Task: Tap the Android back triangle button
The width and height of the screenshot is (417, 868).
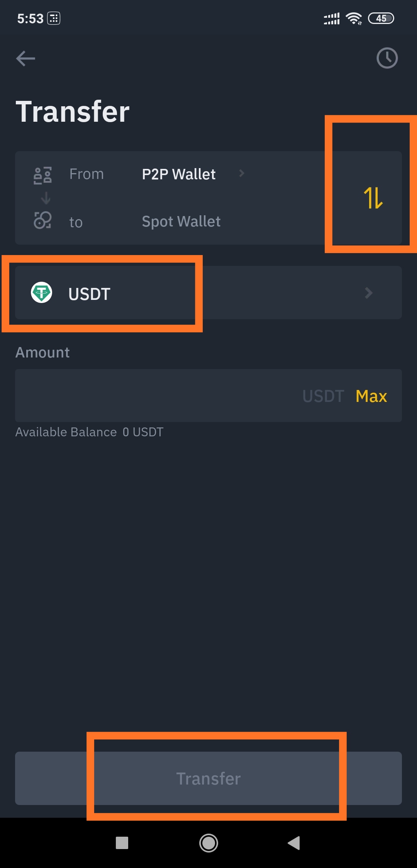Action: (x=294, y=843)
